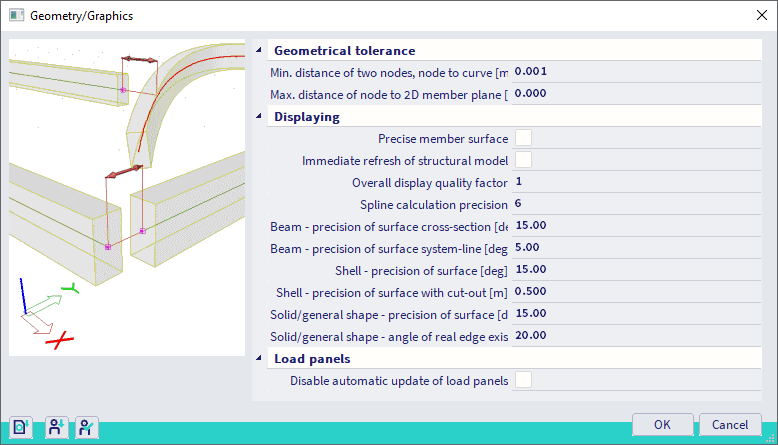This screenshot has width=778, height=445.
Task: Click the Overall display quality factor label
Action: 430,183
